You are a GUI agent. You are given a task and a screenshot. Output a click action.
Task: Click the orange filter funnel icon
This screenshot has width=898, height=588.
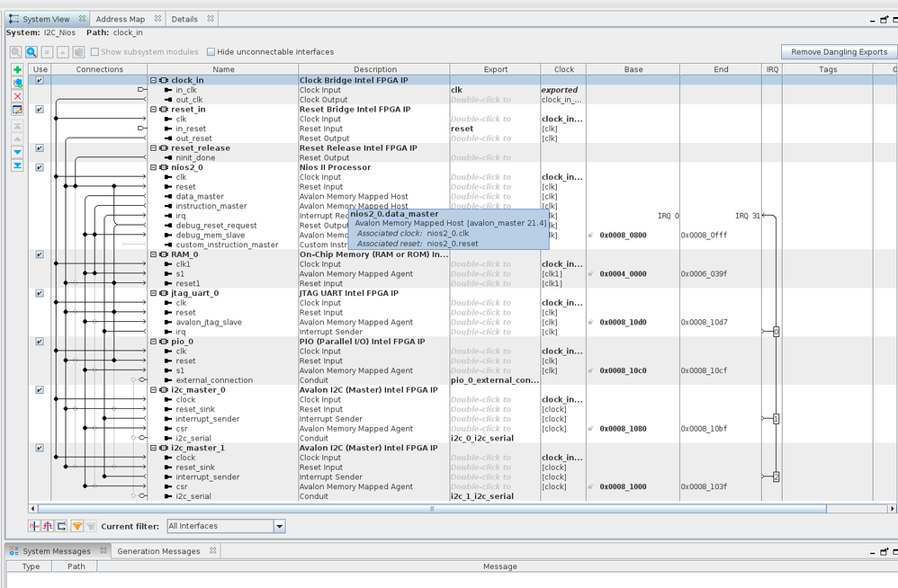click(x=76, y=526)
